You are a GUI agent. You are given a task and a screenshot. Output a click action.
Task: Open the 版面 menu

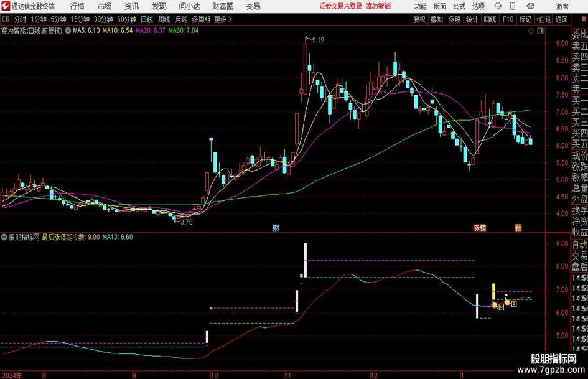pos(439,6)
